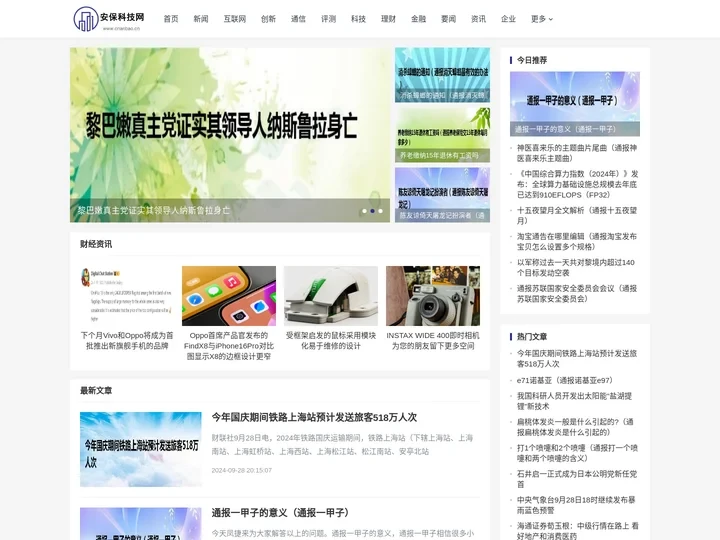Open Oppo首席产品官发布的FindX8 article link
Image resolution: width=720 pixels, height=540 pixels.
(229, 346)
